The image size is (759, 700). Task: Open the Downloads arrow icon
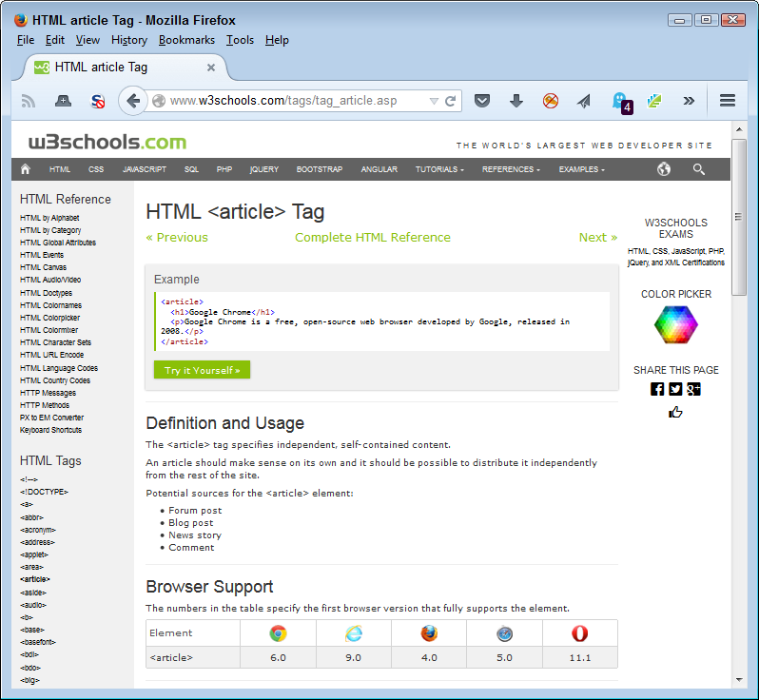pyautogui.click(x=516, y=101)
